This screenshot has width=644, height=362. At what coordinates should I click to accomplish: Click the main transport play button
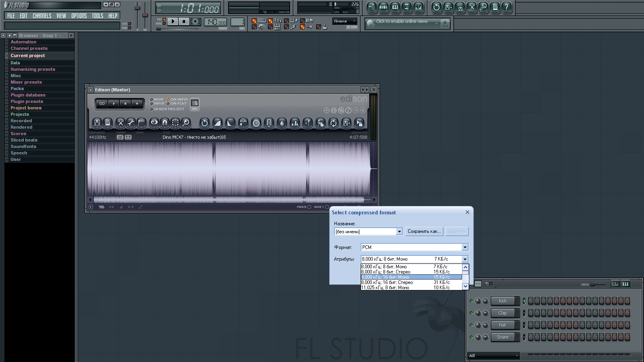pyautogui.click(x=172, y=21)
